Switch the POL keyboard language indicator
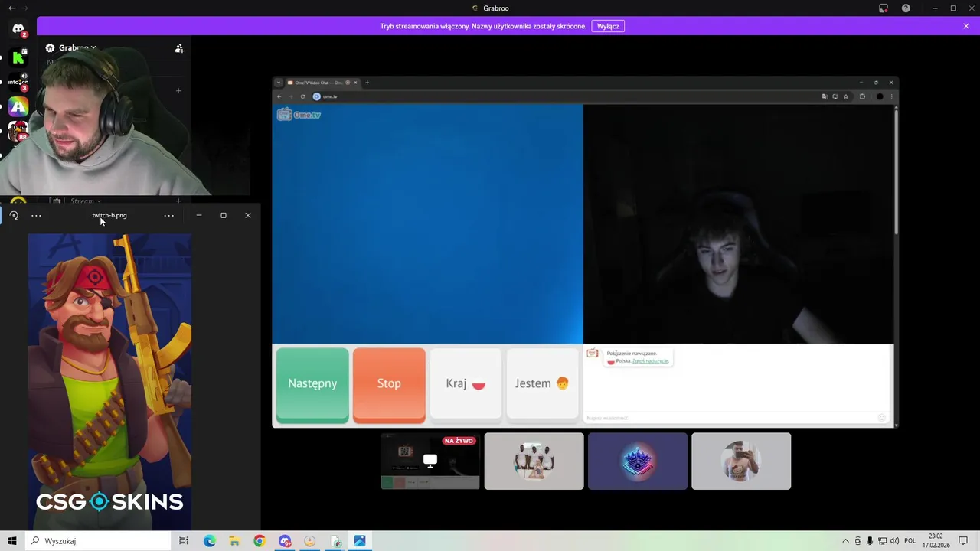Image resolution: width=980 pixels, height=551 pixels. (x=910, y=541)
